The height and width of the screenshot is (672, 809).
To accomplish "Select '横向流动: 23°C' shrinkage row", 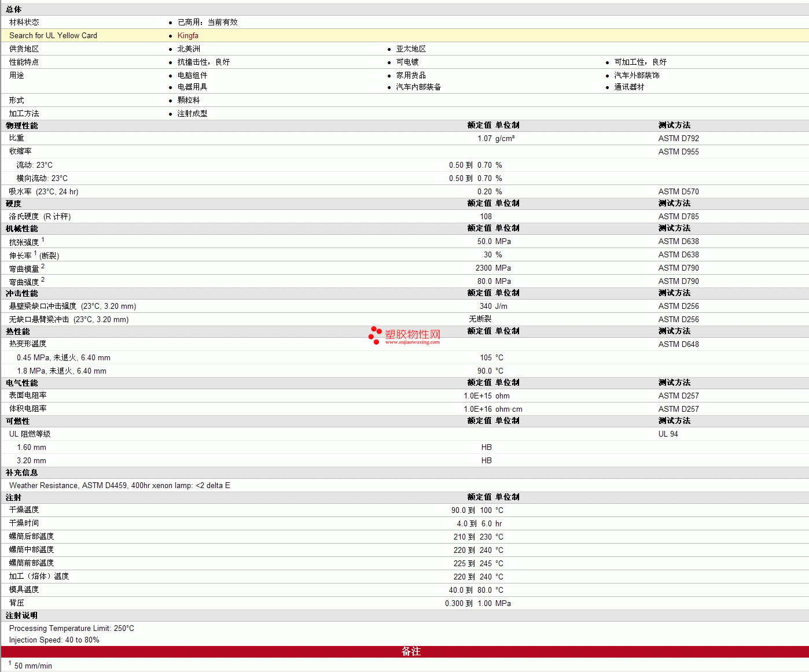I will coord(404,178).
